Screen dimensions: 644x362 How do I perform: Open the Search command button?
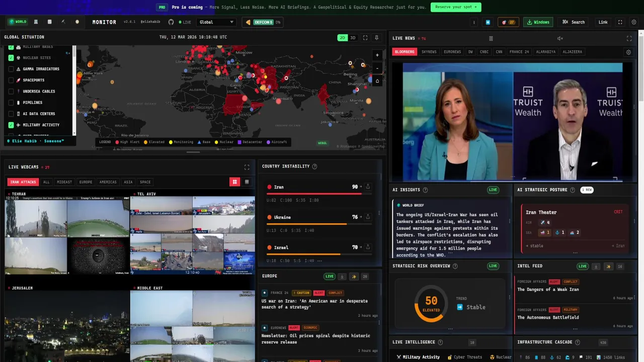[574, 22]
